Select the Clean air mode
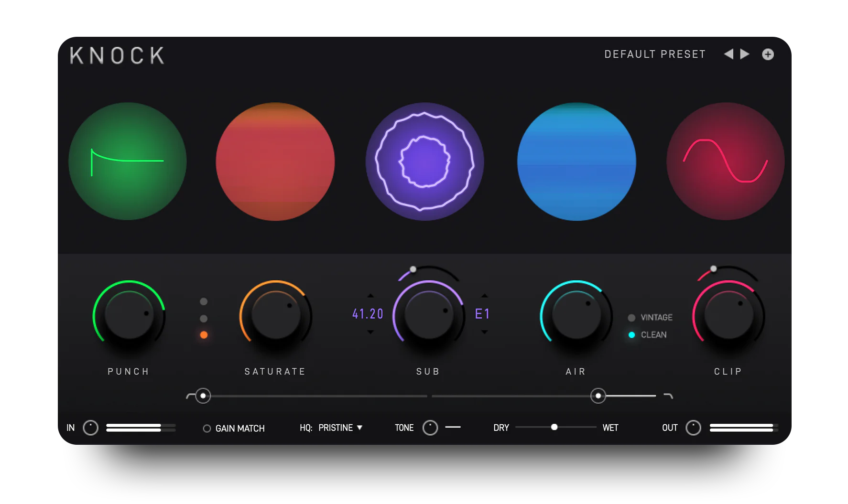 click(631, 335)
